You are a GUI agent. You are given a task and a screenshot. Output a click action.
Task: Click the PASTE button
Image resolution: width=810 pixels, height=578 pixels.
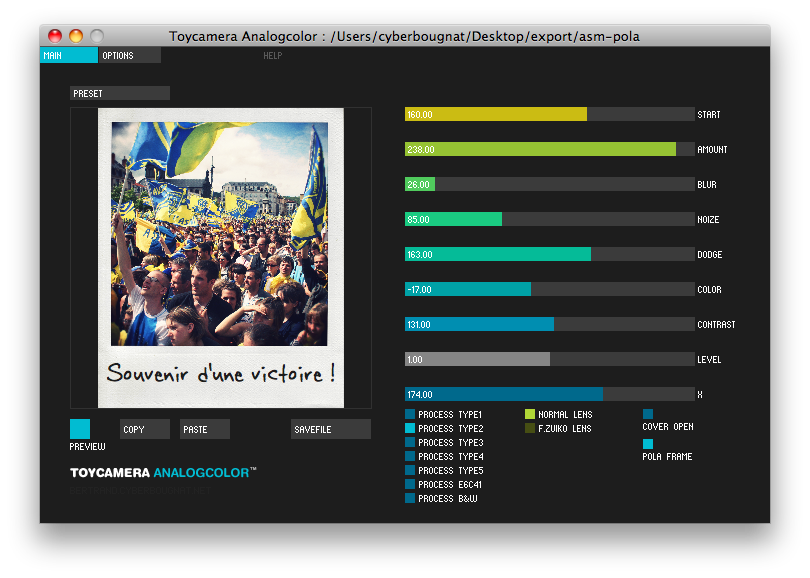click(x=205, y=429)
